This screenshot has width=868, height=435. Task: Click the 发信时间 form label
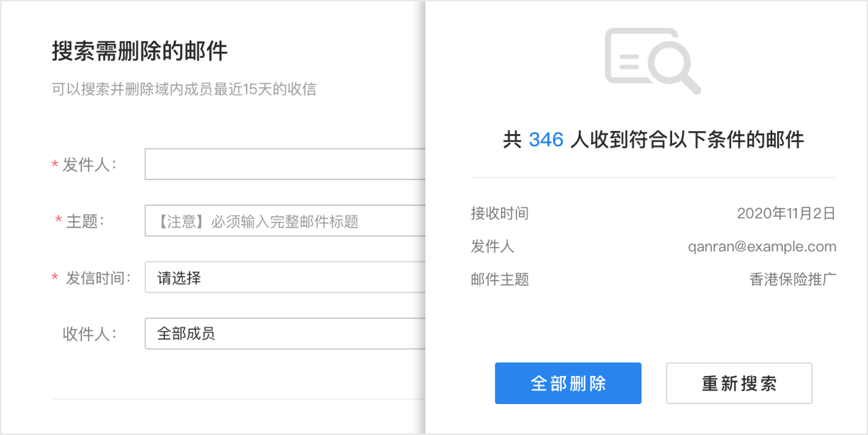point(98,278)
